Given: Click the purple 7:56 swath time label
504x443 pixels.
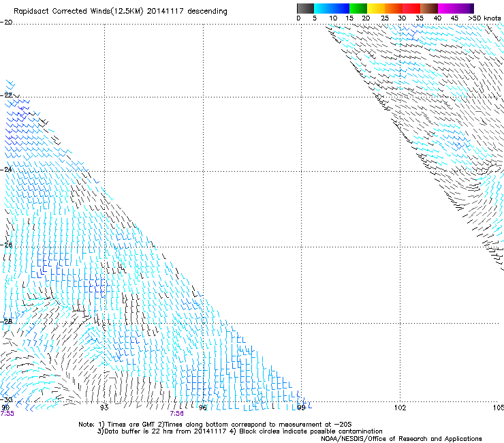Looking at the screenshot, I should pos(177,414).
